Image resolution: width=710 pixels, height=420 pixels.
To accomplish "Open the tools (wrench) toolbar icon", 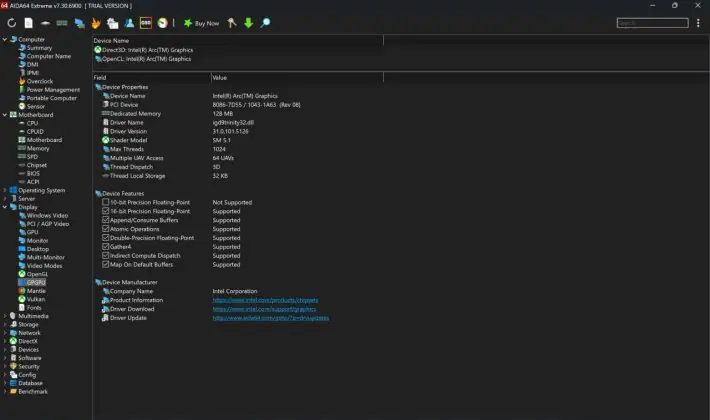I will [232, 23].
